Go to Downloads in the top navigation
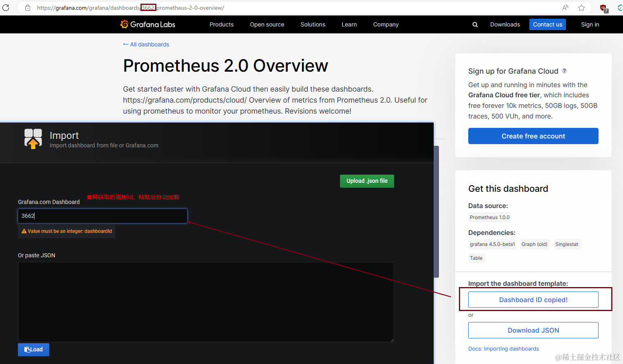 click(x=505, y=24)
